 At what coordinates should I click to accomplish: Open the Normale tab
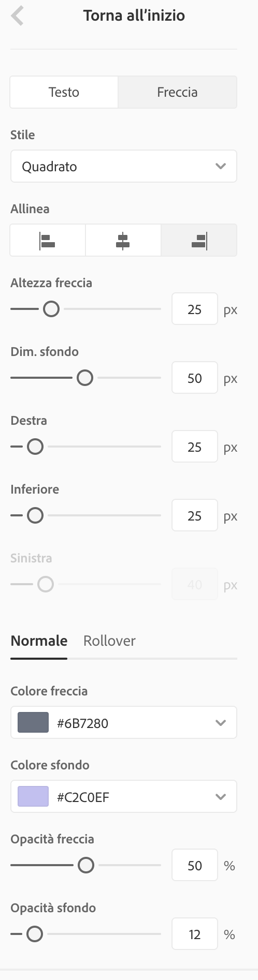coord(39,641)
